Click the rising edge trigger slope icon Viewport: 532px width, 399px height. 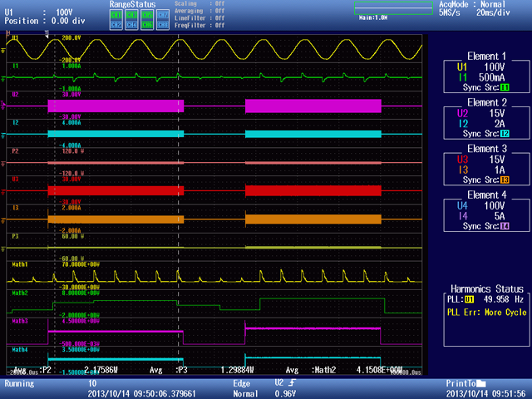tap(292, 383)
